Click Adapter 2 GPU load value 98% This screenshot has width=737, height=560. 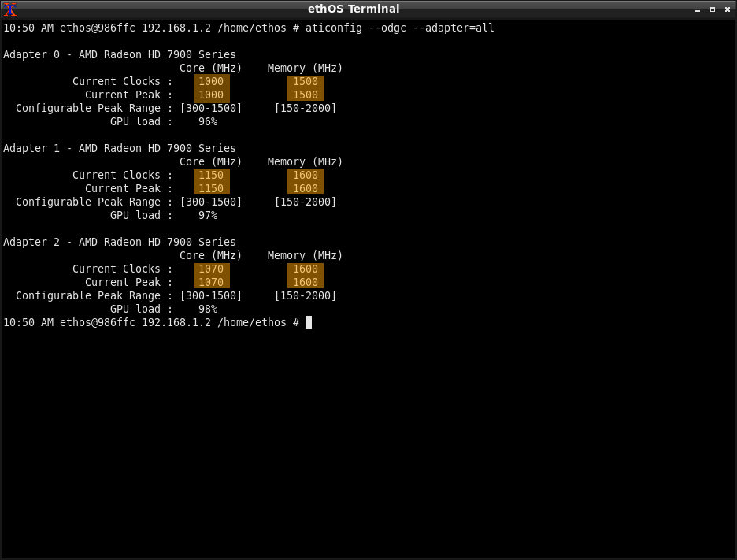coord(208,309)
